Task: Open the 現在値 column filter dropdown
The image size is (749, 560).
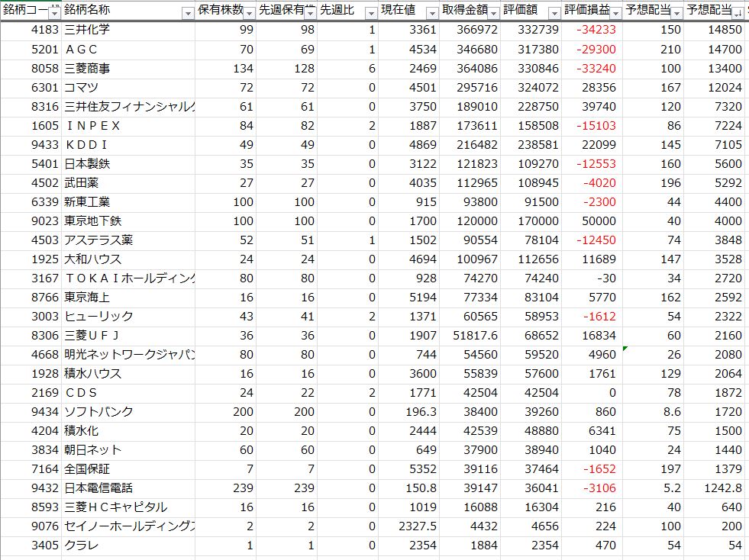Action: [x=432, y=13]
